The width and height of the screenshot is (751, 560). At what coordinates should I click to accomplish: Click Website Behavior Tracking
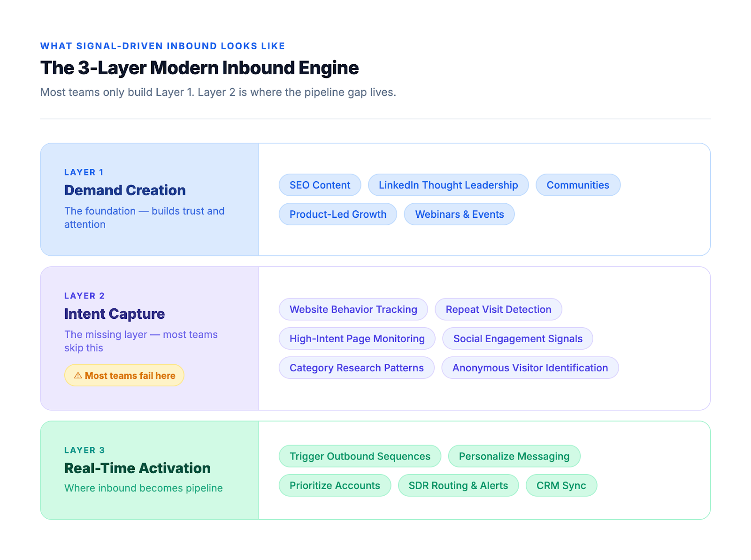pyautogui.click(x=353, y=309)
